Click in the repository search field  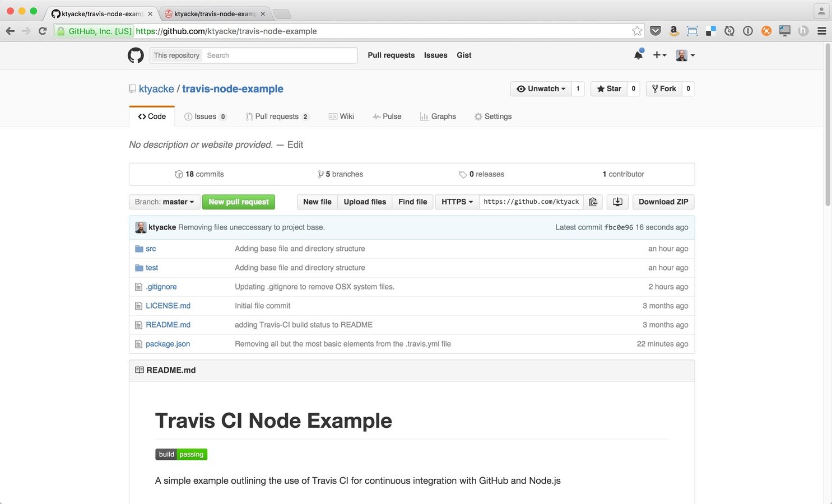280,55
